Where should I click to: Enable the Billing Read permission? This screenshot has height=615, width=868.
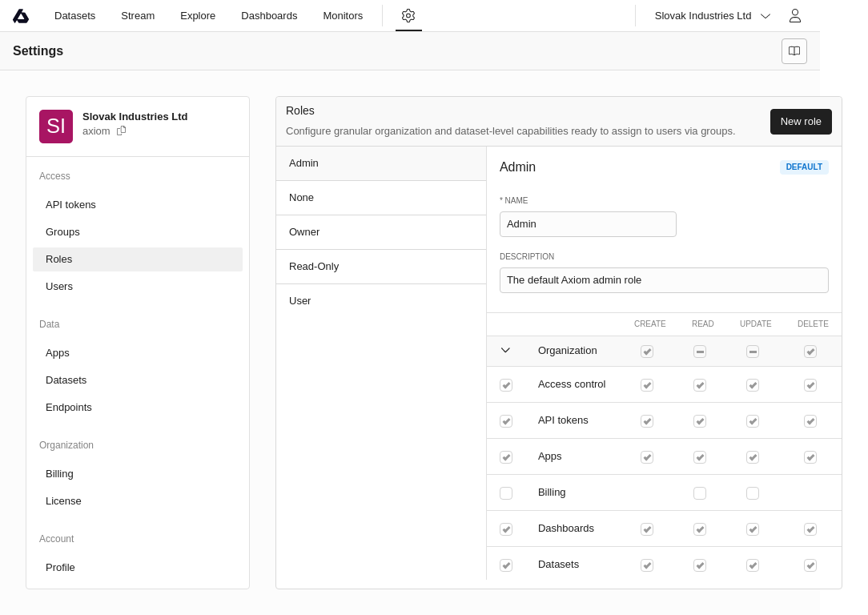pos(700,493)
